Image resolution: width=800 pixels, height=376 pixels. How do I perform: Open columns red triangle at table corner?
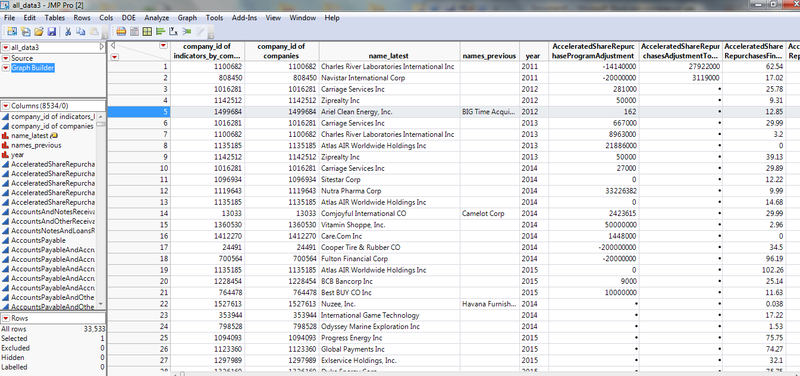[x=163, y=45]
